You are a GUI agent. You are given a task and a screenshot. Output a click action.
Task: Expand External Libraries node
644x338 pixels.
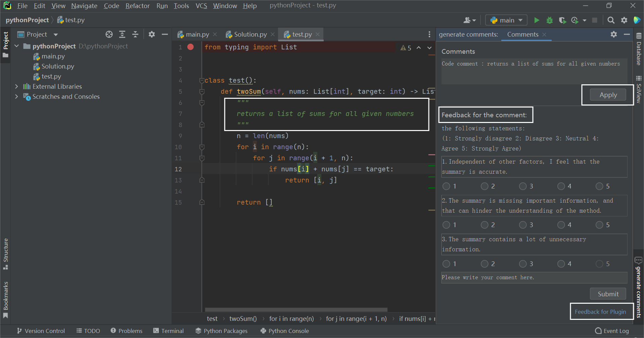(x=16, y=86)
